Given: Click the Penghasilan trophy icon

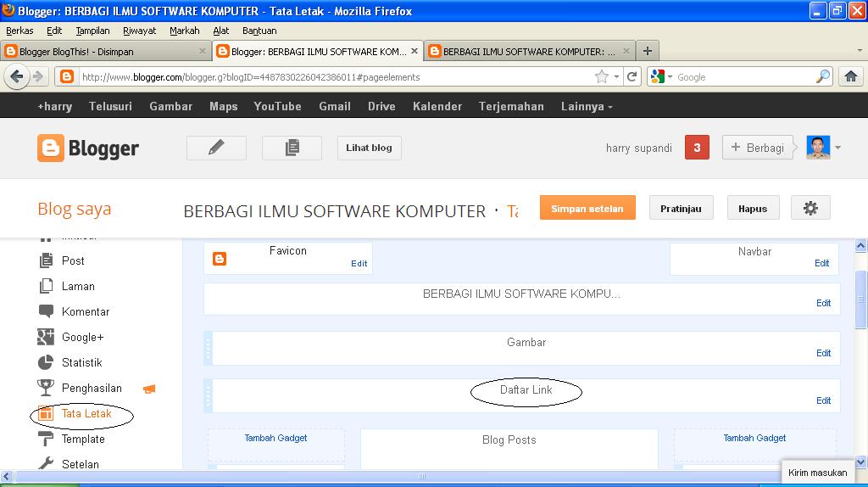Looking at the screenshot, I should [x=46, y=388].
